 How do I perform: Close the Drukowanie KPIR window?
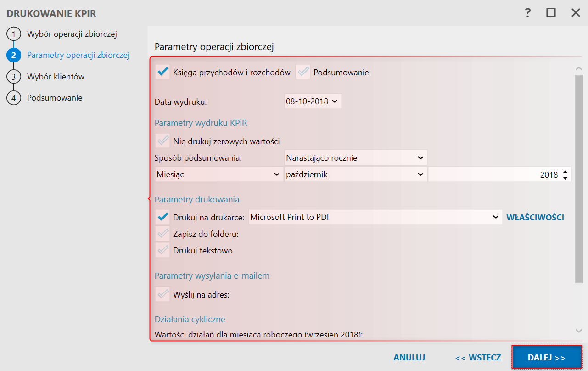coord(576,13)
